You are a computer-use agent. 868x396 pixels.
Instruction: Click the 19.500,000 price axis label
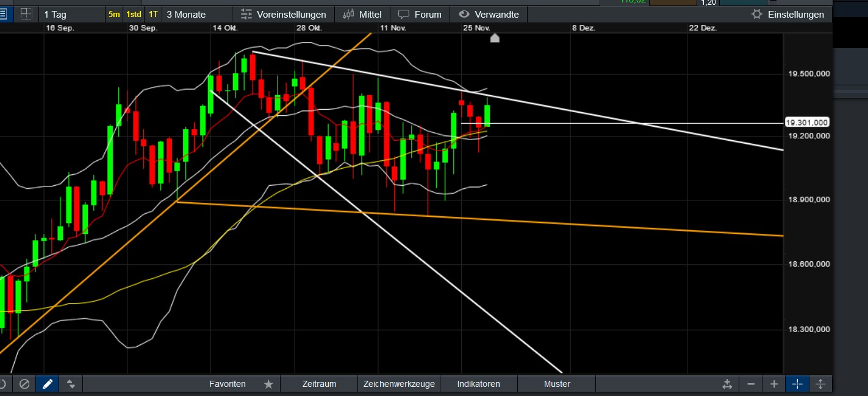(809, 74)
